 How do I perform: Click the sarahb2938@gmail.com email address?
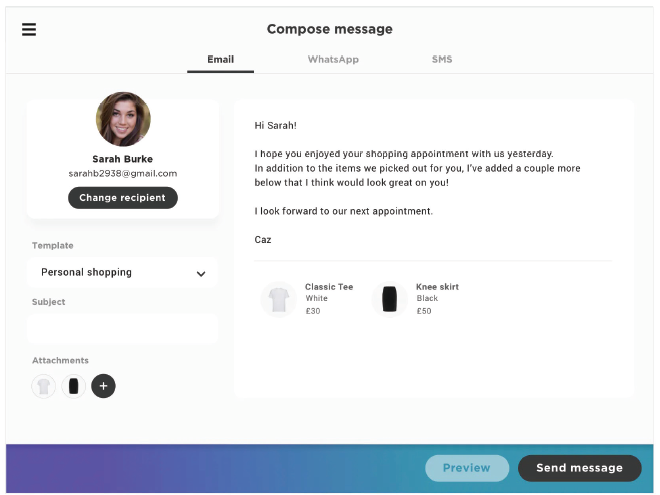[123, 173]
